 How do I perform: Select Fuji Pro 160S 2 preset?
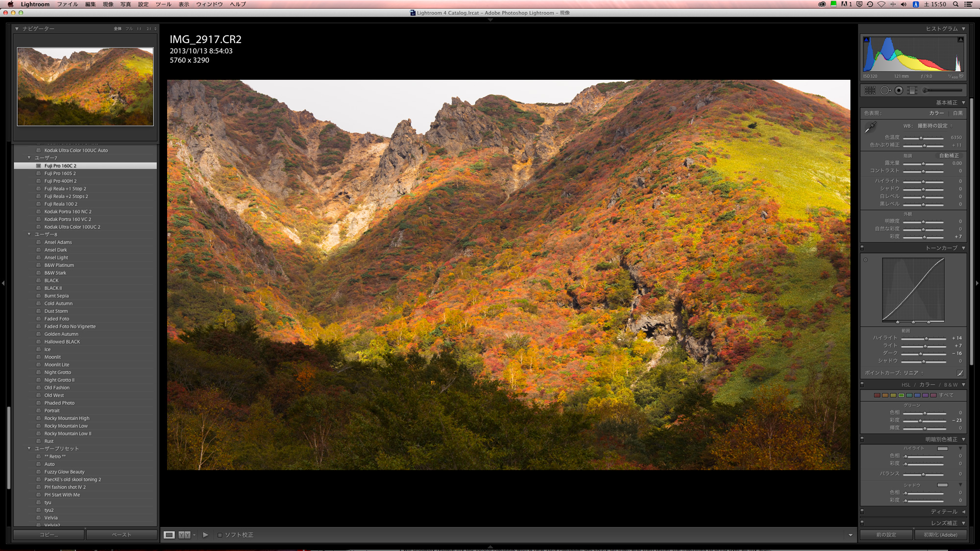[x=60, y=173]
